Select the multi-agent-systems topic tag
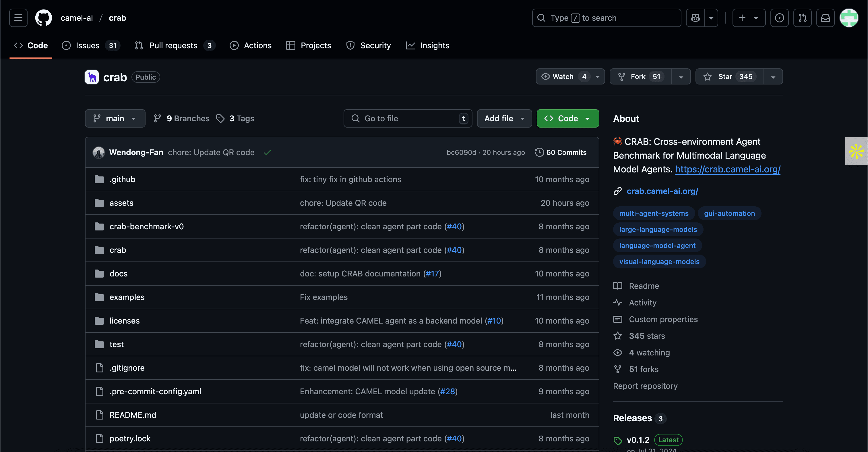This screenshot has width=868, height=452. pos(654,214)
